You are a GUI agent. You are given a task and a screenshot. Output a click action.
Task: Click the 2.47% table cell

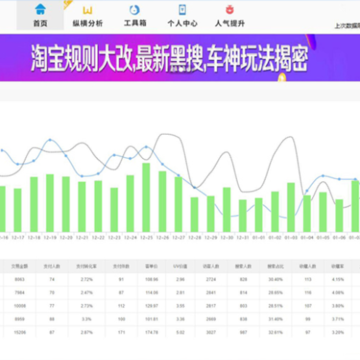(x=87, y=293)
